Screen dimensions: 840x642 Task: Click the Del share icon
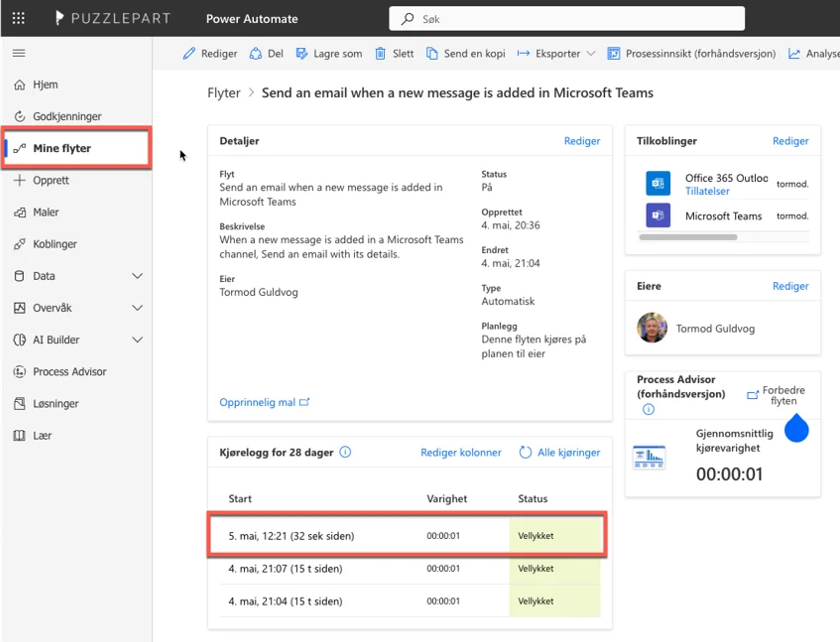click(256, 53)
